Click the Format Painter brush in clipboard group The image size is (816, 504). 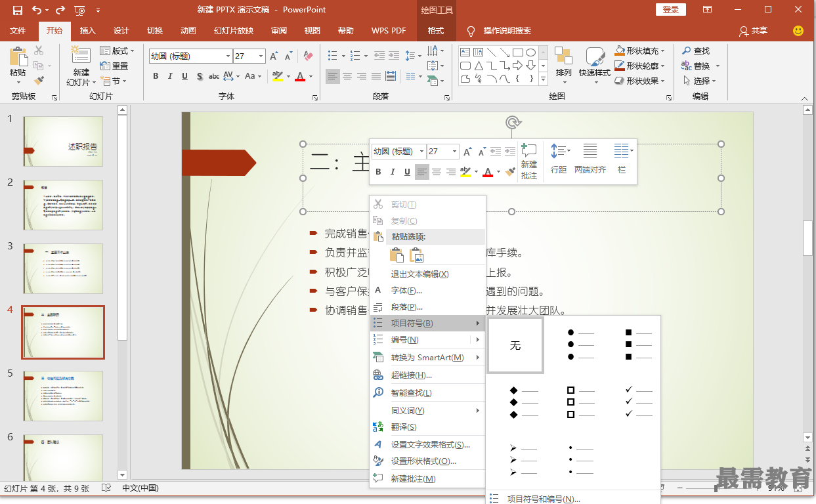(39, 81)
